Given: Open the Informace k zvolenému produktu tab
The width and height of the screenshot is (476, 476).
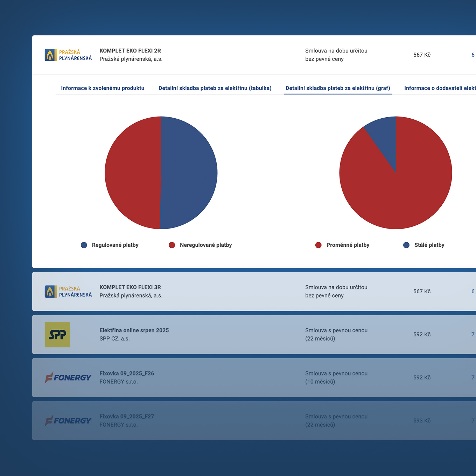Looking at the screenshot, I should click(x=103, y=88).
